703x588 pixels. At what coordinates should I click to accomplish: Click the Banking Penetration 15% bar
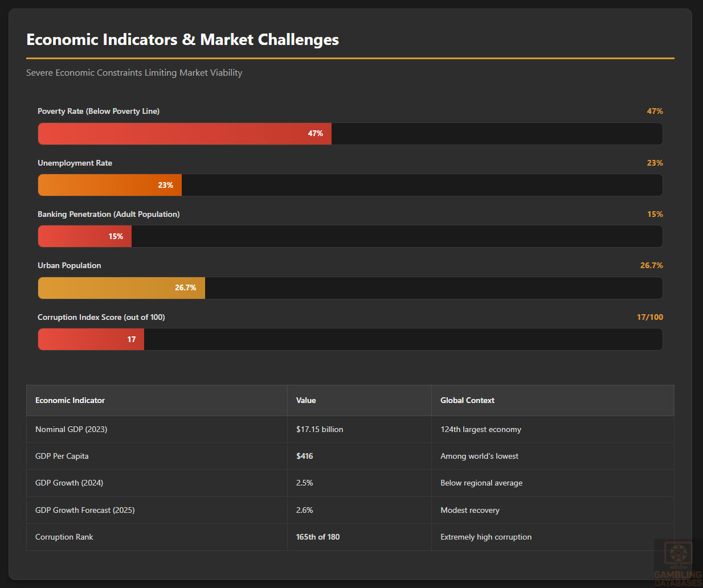[x=85, y=236]
